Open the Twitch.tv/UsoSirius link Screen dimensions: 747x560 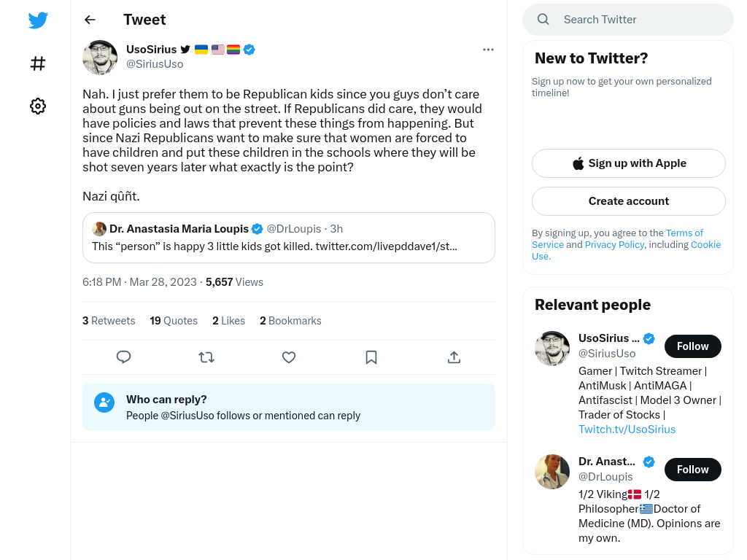pyautogui.click(x=627, y=429)
